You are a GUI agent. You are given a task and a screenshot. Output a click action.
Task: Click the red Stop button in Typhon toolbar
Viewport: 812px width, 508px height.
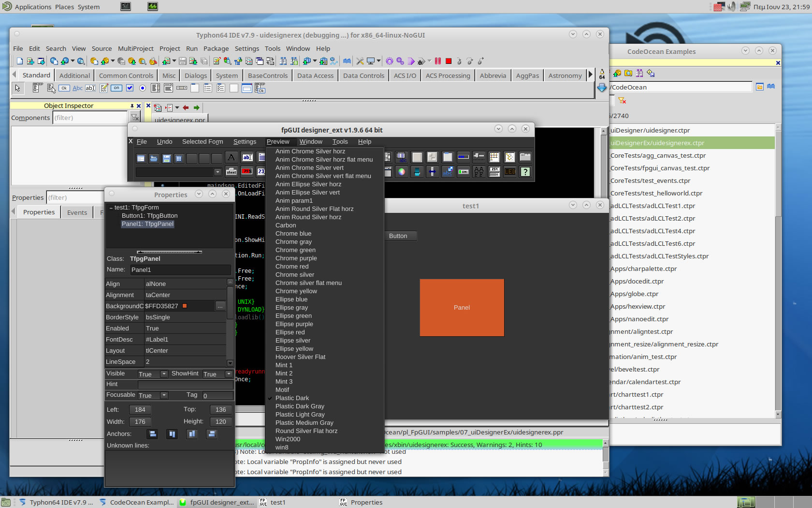click(x=449, y=61)
